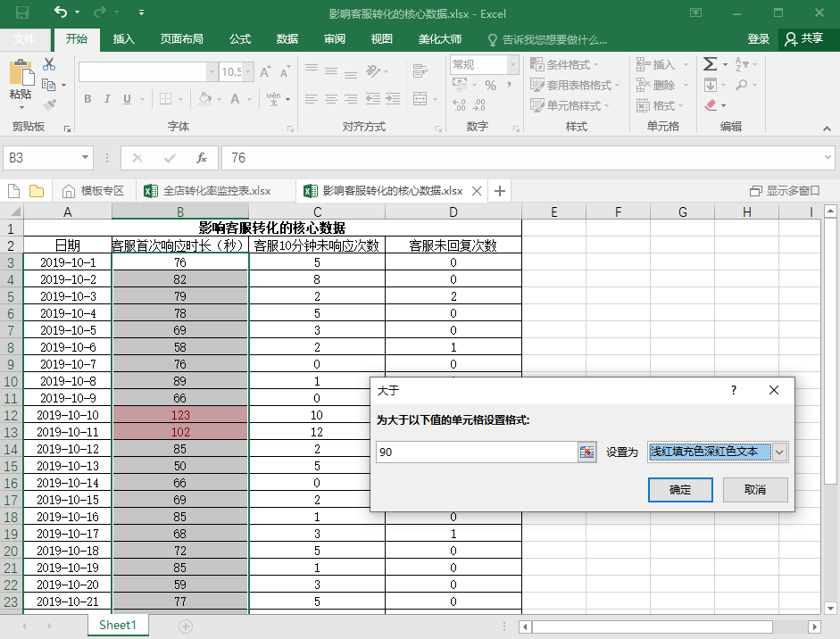Click the Merge and Center icon
This screenshot has height=639, width=840.
[420, 98]
